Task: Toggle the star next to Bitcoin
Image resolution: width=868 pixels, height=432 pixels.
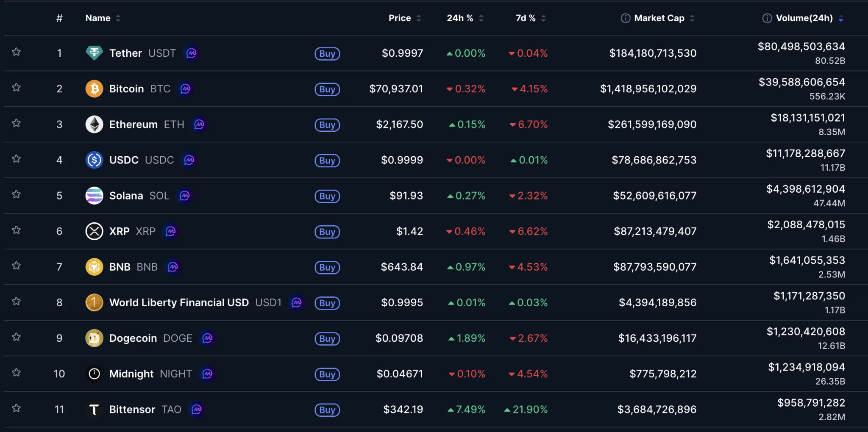Action: pyautogui.click(x=17, y=87)
